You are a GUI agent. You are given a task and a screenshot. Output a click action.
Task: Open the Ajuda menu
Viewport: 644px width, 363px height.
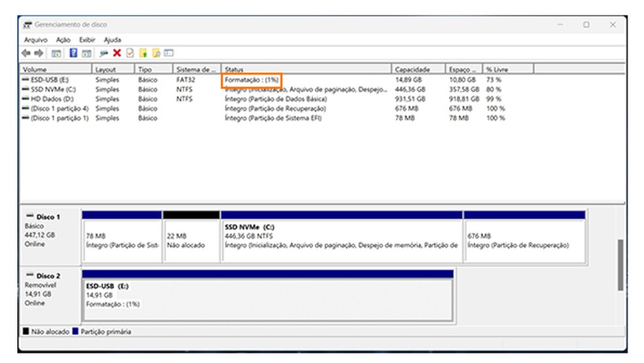click(113, 40)
